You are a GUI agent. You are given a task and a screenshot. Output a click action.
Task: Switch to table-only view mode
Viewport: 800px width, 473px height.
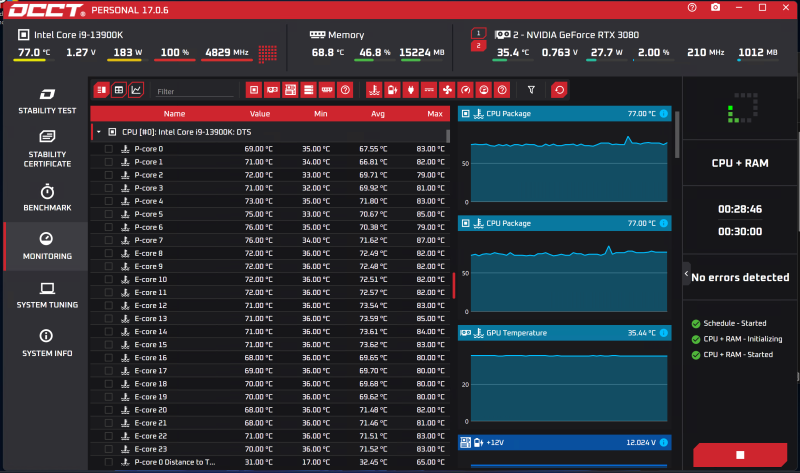pyautogui.click(x=119, y=90)
